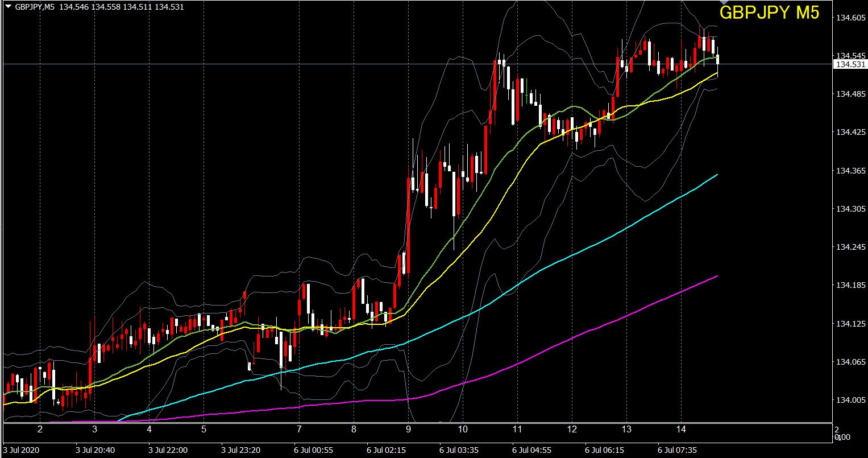Click period number 3 in sub-window

point(95,429)
